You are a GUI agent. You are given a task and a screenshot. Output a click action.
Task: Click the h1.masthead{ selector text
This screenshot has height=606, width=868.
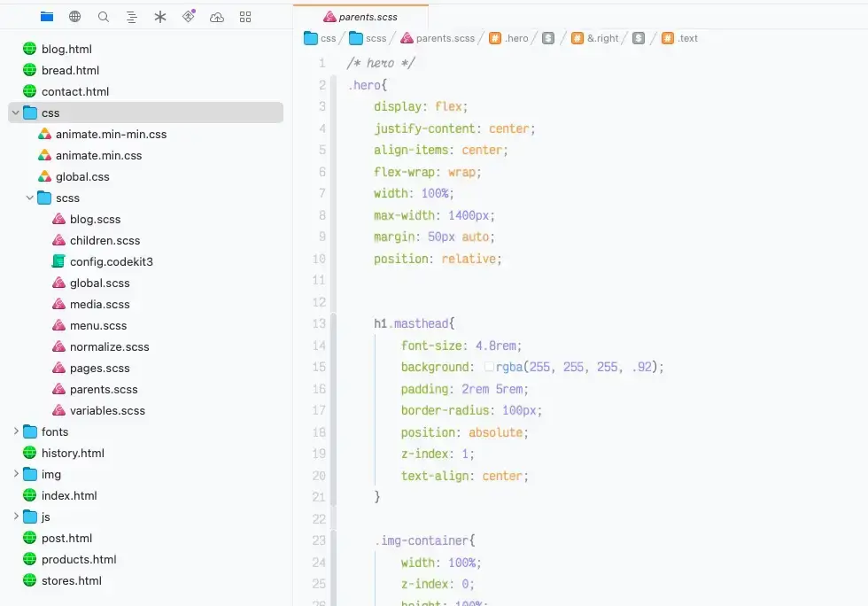(x=415, y=323)
